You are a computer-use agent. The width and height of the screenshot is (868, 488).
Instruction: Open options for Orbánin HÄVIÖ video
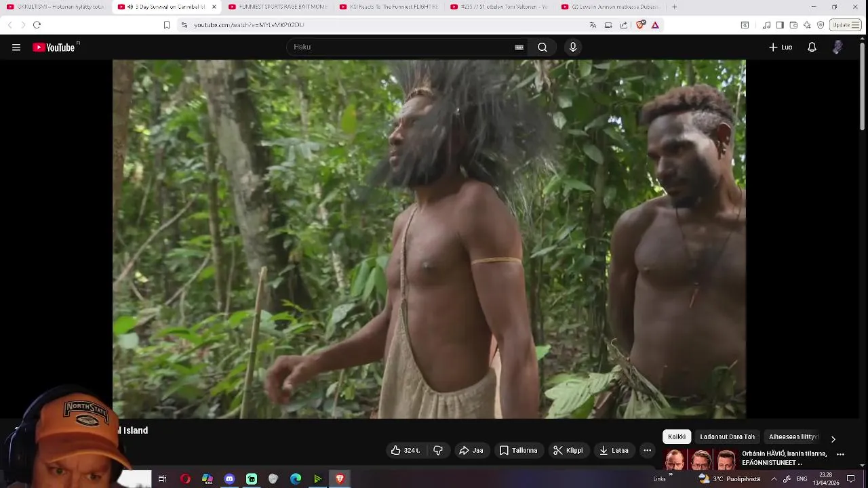(x=840, y=455)
